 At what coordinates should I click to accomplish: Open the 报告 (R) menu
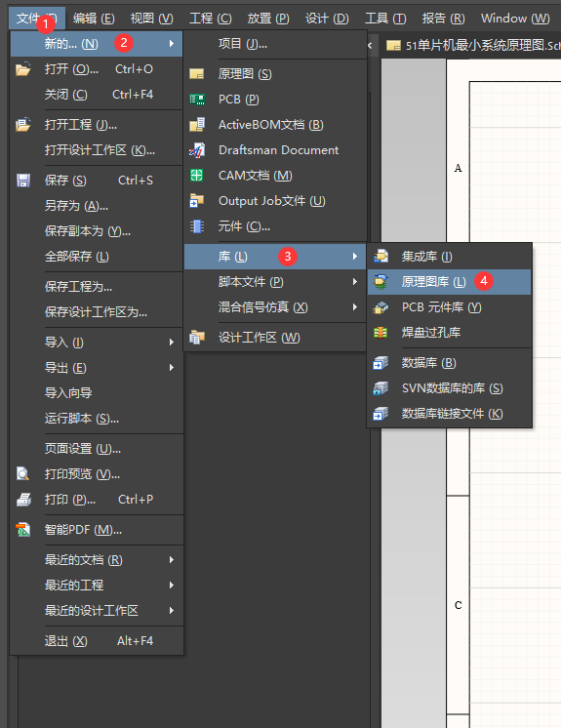point(443,19)
